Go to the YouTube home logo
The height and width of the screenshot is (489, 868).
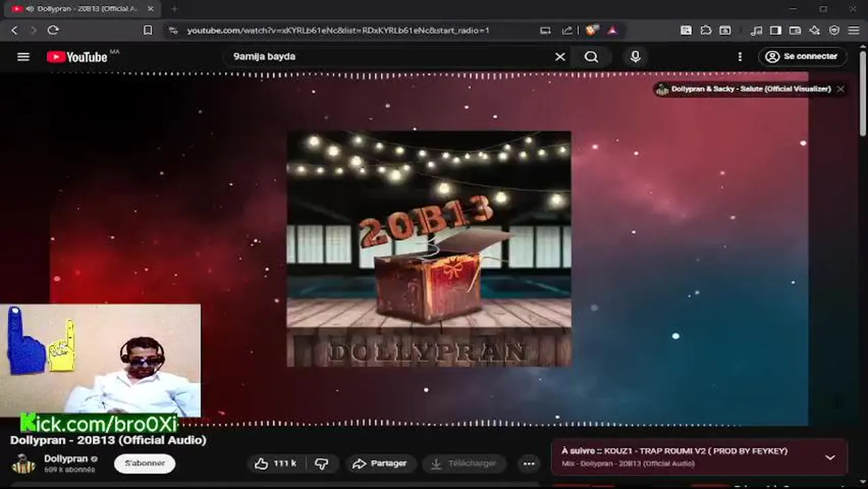pyautogui.click(x=77, y=57)
